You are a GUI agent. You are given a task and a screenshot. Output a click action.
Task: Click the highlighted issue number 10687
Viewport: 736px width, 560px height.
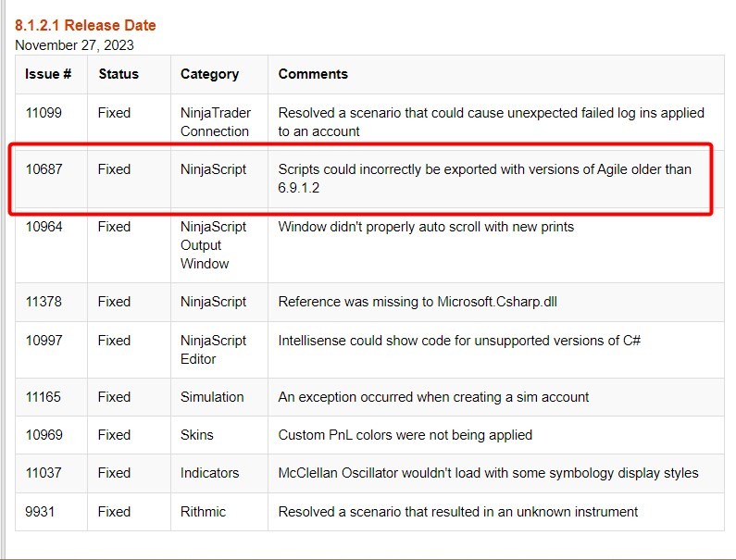[44, 169]
